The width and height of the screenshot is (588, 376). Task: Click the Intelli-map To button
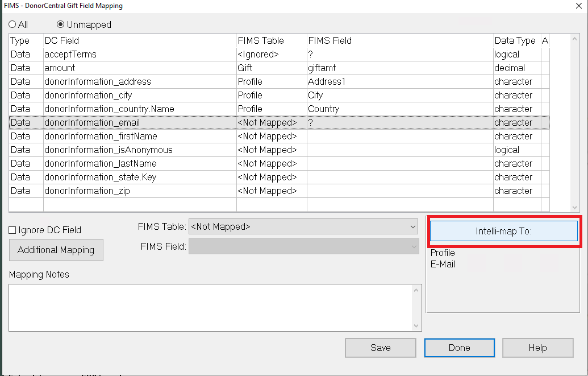(503, 231)
